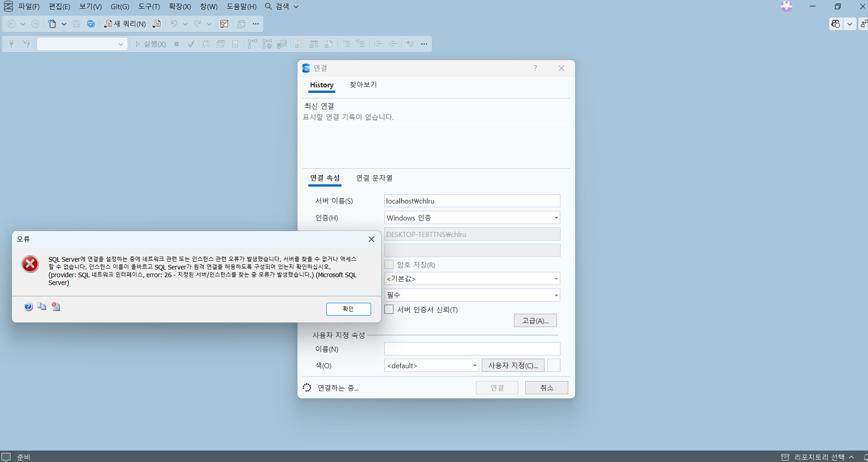This screenshot has width=868, height=462.
Task: Click the Change Connection icon
Action: [x=27, y=44]
